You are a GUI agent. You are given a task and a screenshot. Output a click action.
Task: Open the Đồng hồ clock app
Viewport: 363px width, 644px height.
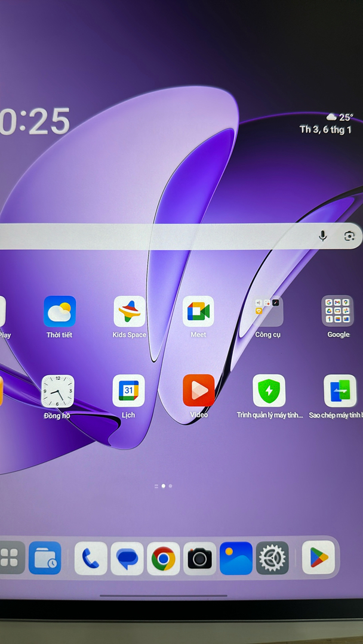pos(58,391)
